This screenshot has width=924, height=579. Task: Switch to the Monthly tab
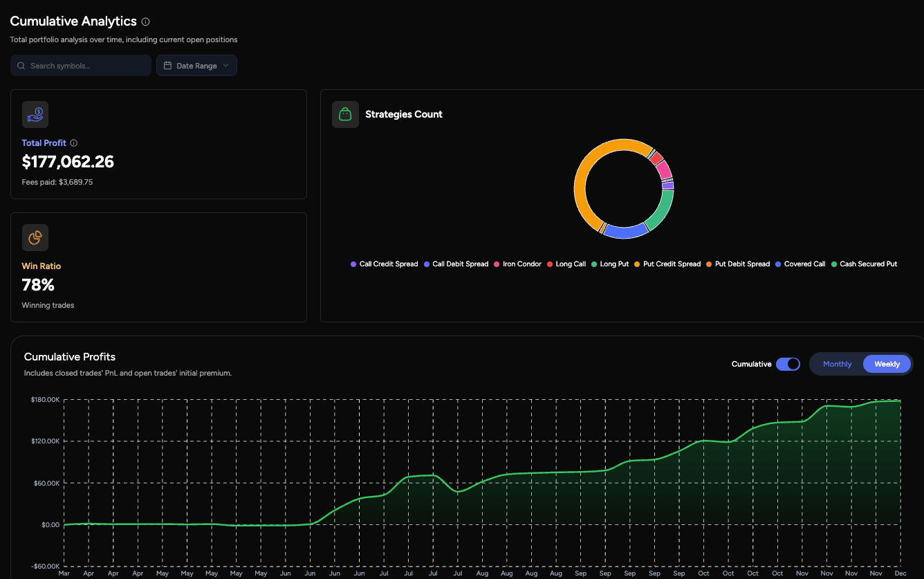pyautogui.click(x=837, y=363)
